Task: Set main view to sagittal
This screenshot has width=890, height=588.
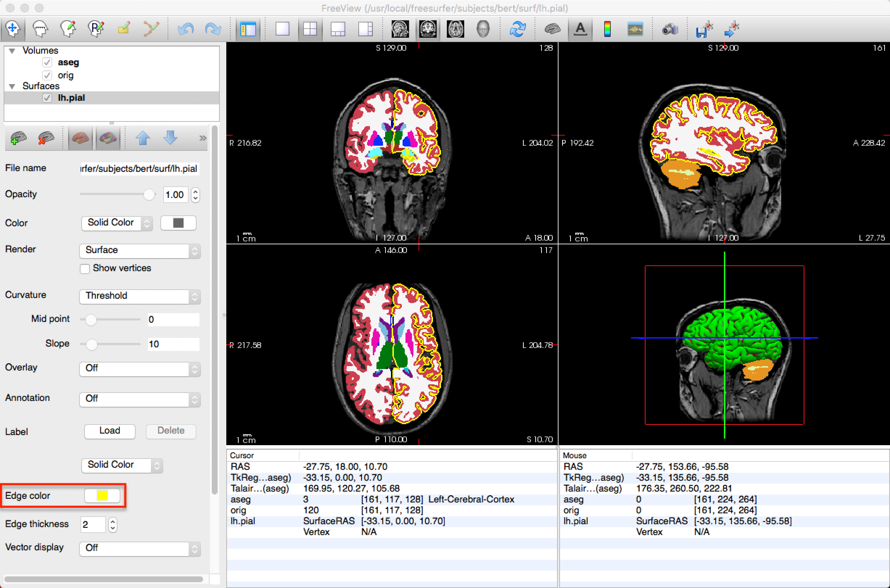Action: coord(400,29)
